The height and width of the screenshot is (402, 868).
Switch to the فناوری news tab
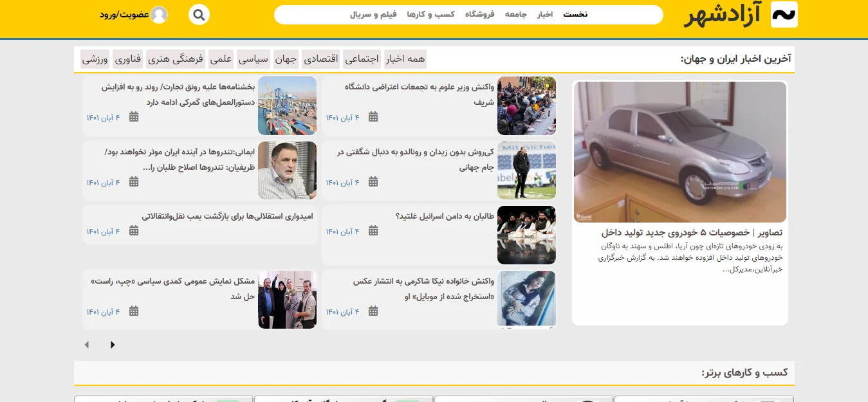[x=128, y=59]
